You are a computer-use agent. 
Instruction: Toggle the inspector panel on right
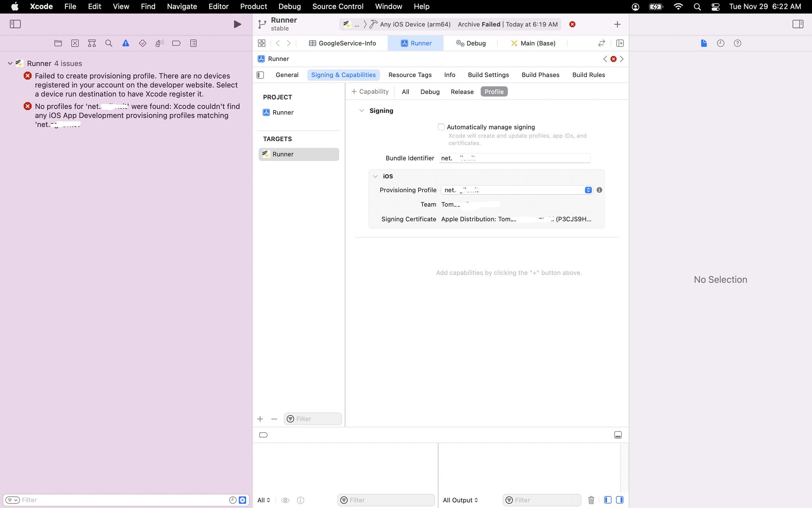click(x=797, y=24)
